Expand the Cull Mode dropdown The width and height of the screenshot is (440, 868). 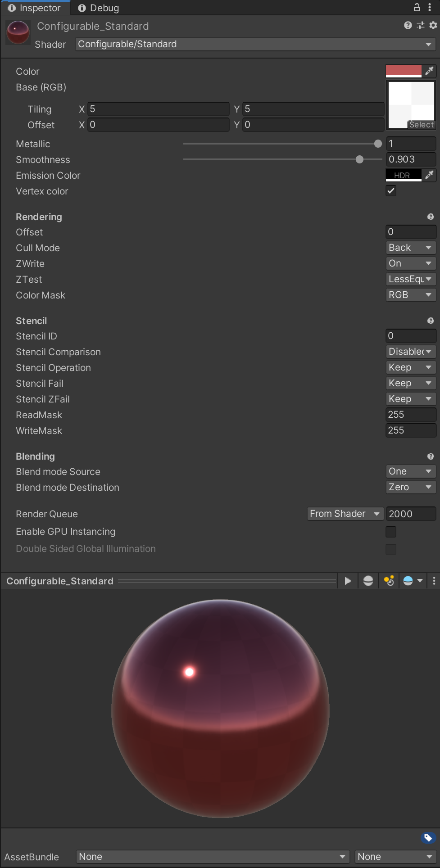pyautogui.click(x=411, y=248)
